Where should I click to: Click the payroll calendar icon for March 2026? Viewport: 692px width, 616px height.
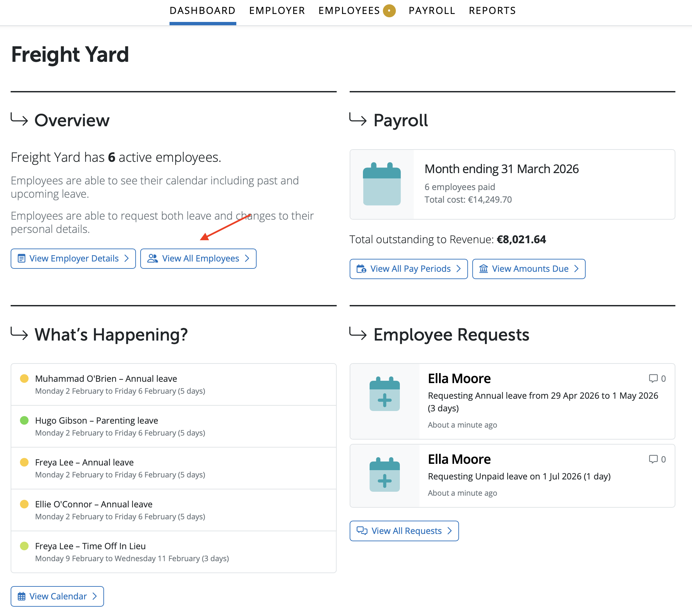coord(382,184)
